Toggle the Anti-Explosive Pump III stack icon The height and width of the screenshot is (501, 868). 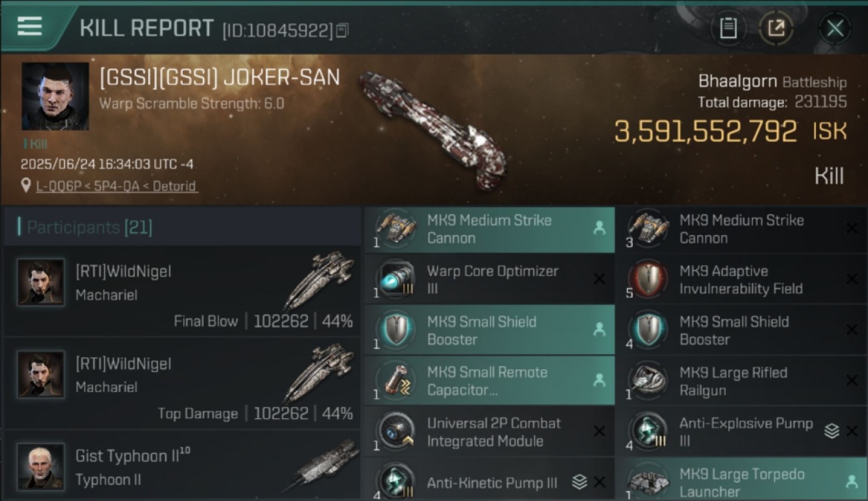(x=831, y=431)
